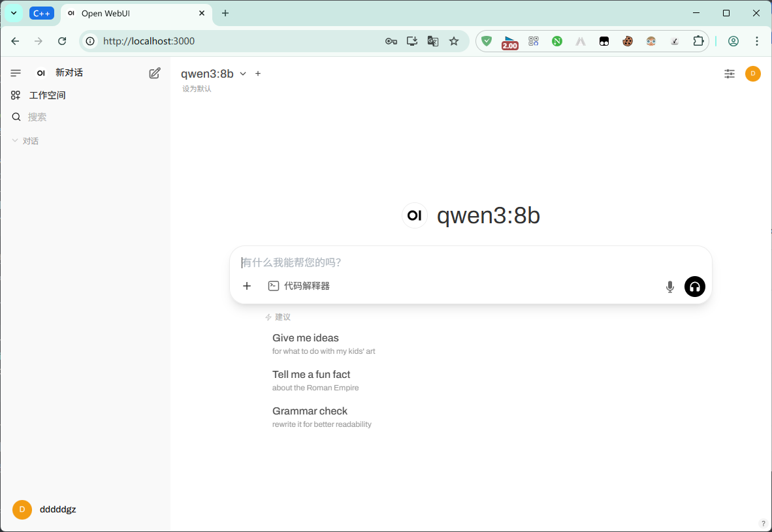Open the cookie extension icon
The image size is (772, 532).
[x=627, y=41]
